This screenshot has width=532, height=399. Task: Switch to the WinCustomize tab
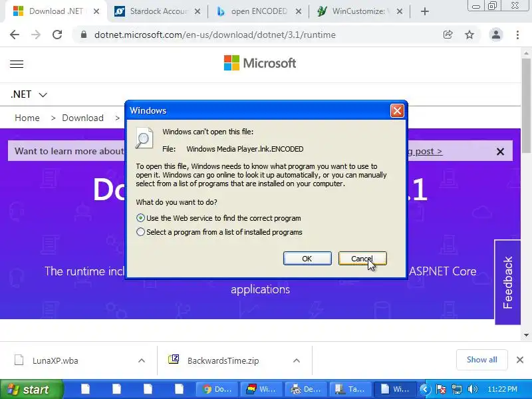[358, 11]
